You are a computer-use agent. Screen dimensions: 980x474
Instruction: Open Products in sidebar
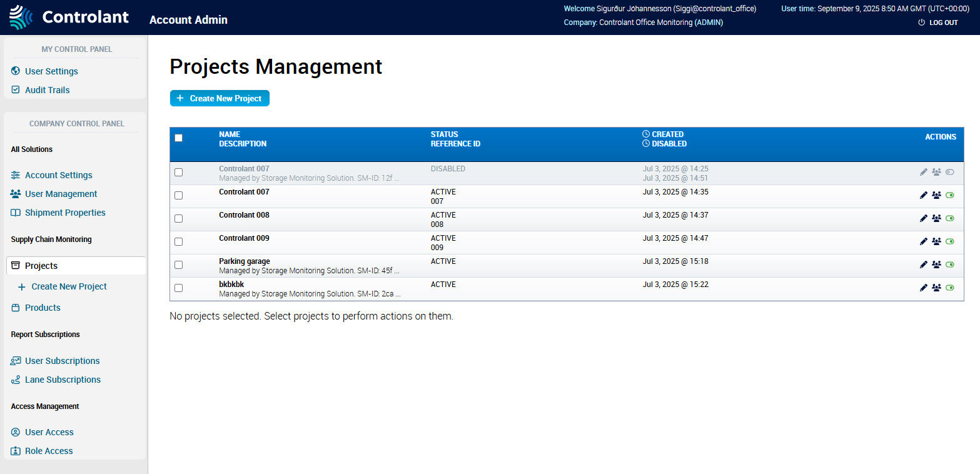point(43,308)
